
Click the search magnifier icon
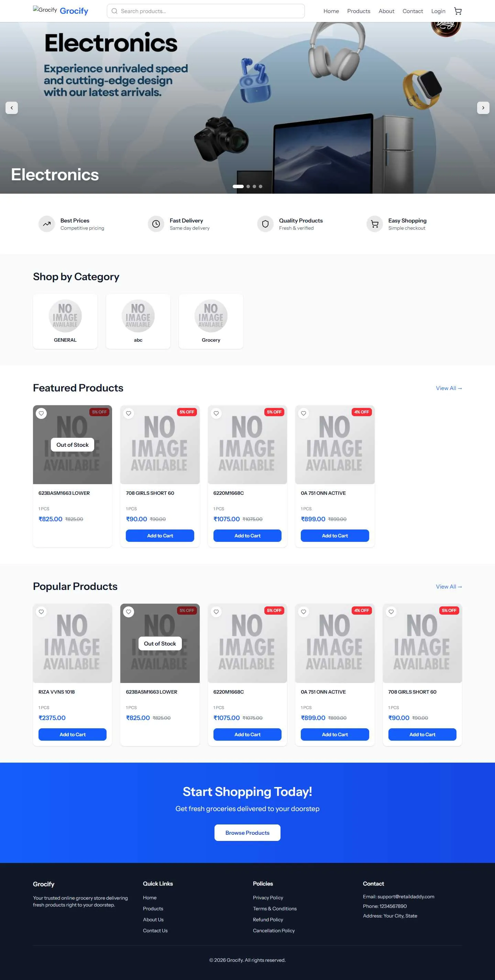tap(114, 11)
